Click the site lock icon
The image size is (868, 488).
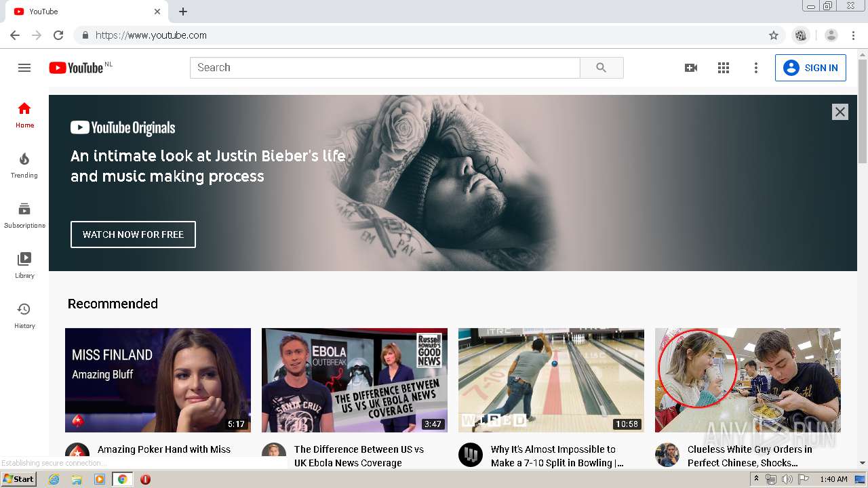pos(85,35)
